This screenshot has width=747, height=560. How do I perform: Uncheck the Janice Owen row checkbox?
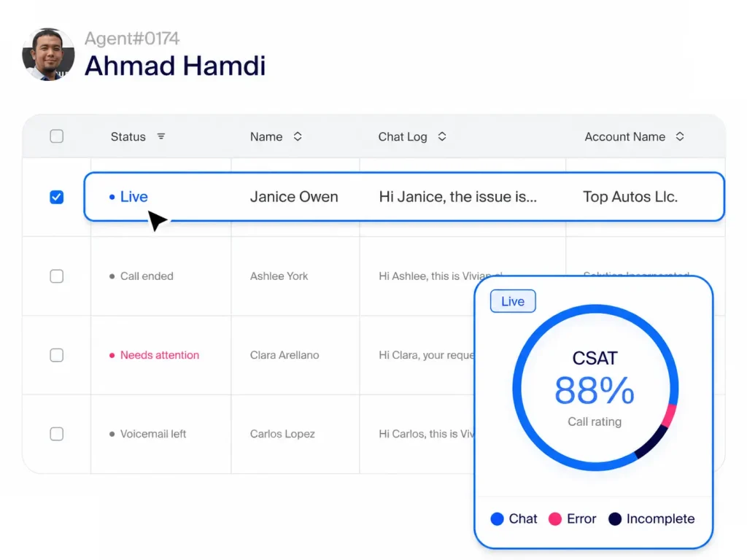(57, 197)
